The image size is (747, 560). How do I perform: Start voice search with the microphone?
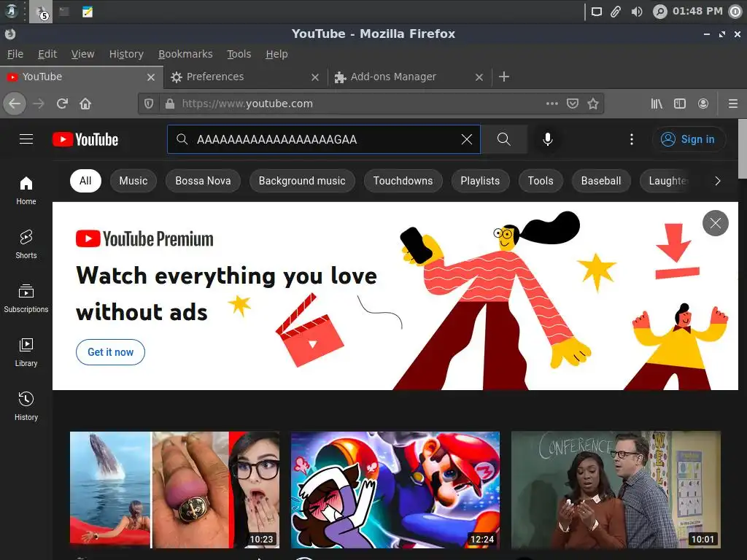(x=547, y=139)
